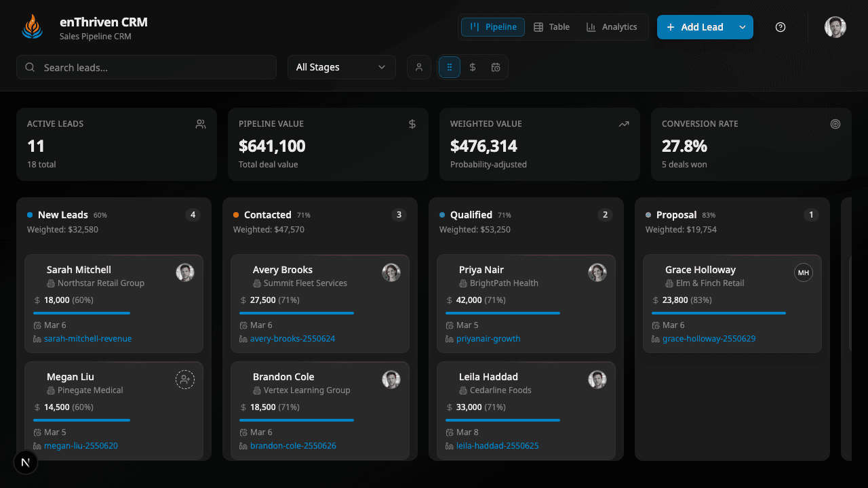Select the calendar clock sort toggle

[x=496, y=67]
